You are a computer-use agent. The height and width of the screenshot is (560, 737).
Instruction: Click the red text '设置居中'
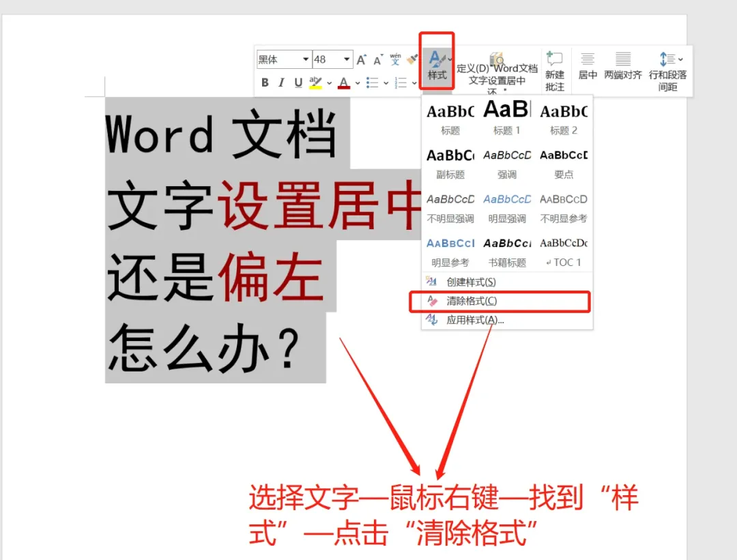pyautogui.click(x=319, y=205)
